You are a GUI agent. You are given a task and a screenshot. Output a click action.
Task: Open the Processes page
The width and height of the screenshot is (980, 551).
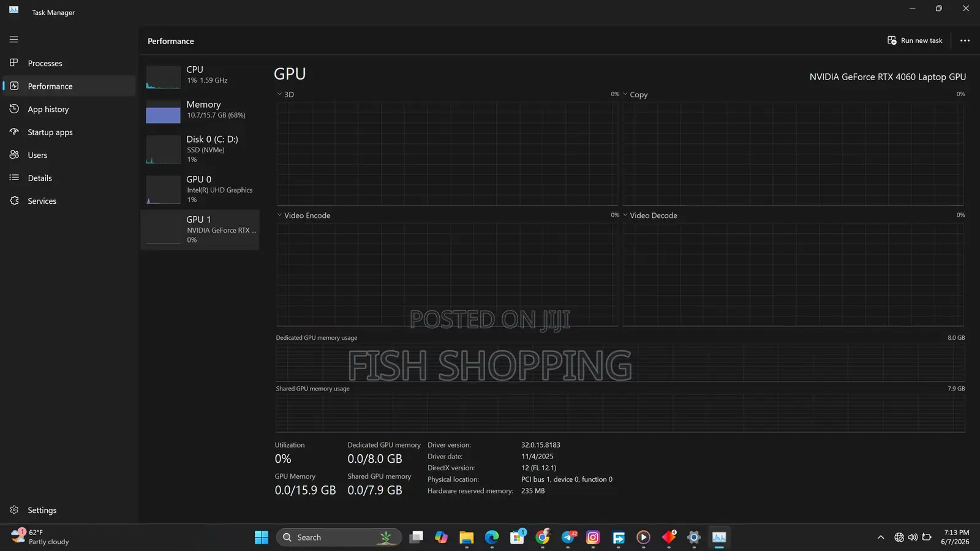point(69,63)
